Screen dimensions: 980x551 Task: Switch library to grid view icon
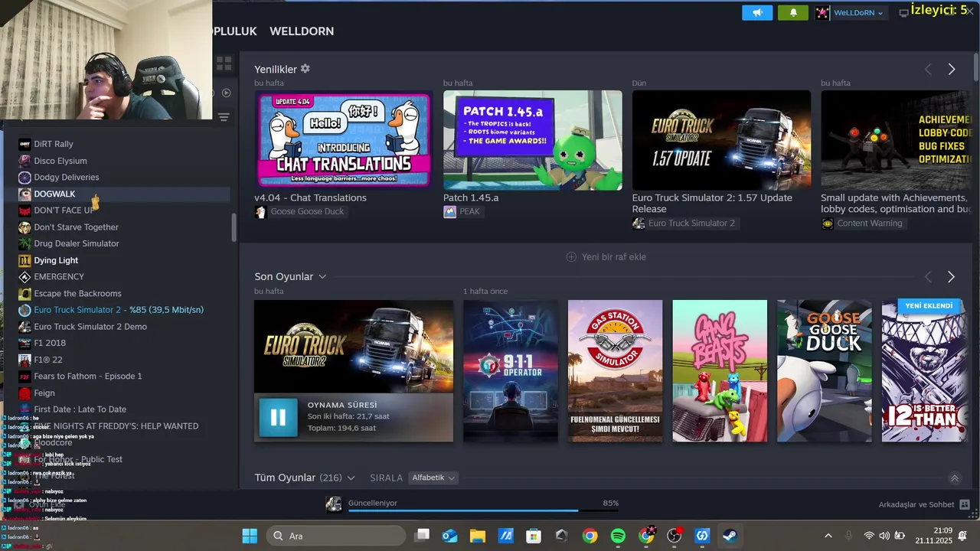tap(224, 64)
